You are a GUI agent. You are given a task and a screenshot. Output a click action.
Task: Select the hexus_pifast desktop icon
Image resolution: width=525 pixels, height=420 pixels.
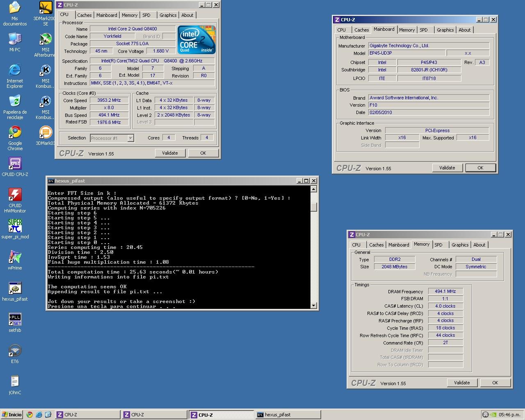[15, 291]
